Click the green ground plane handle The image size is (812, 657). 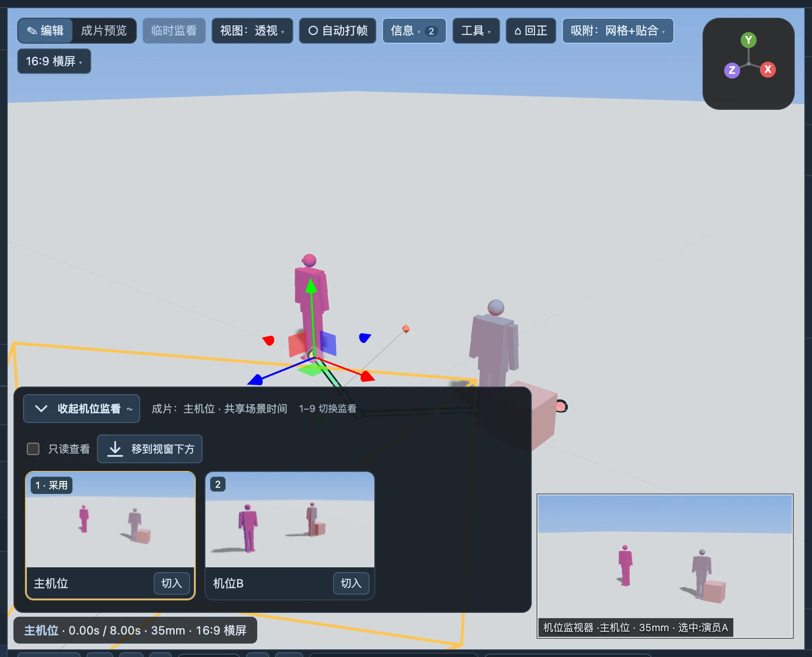(x=312, y=370)
